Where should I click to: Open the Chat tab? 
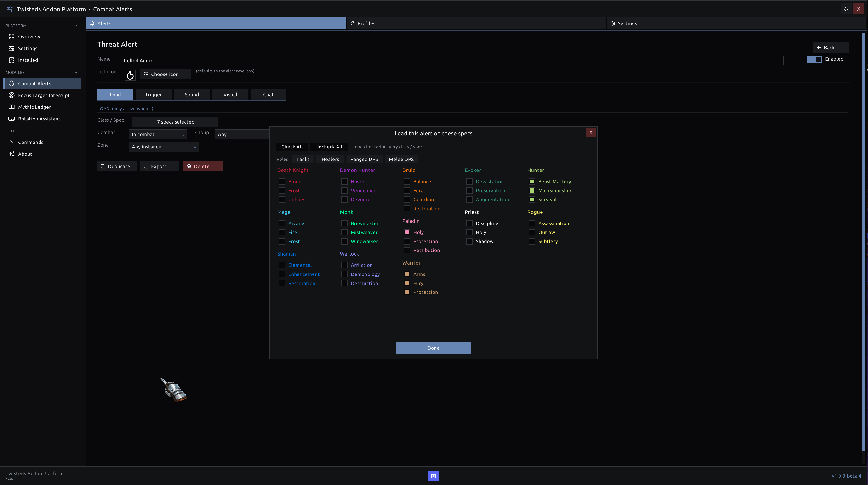click(x=268, y=94)
